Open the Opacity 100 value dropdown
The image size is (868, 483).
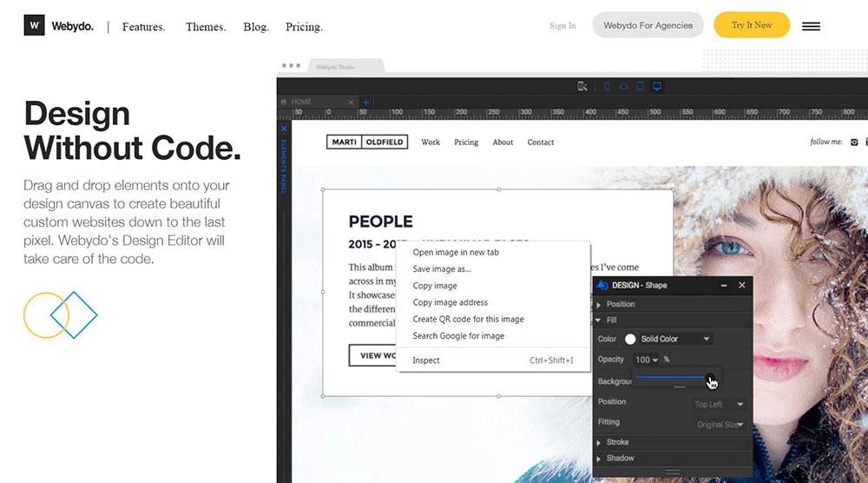point(647,360)
